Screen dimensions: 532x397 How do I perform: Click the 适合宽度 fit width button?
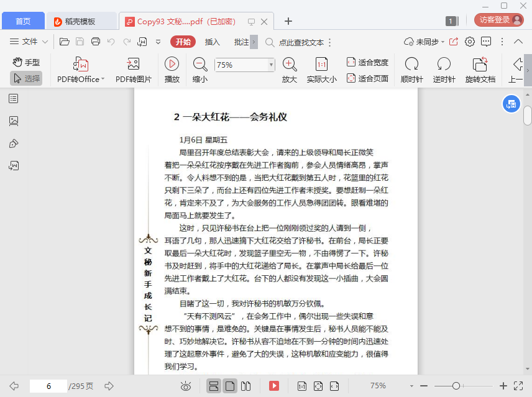[x=367, y=62]
